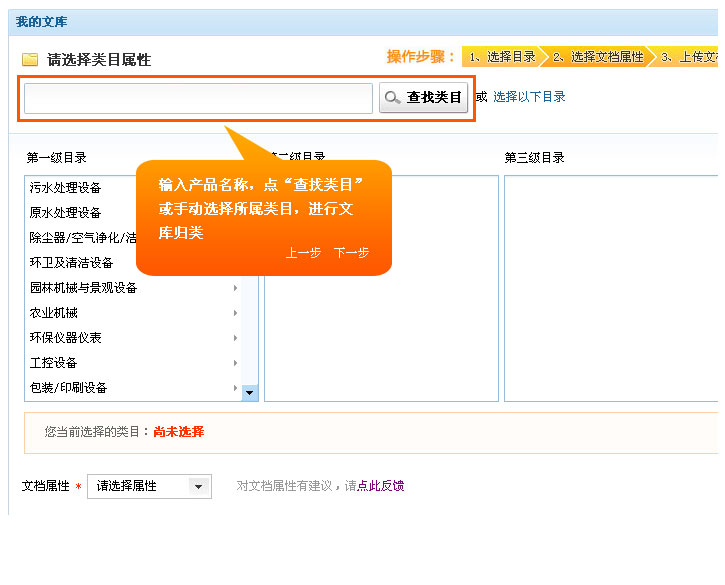Expand the 农业机械 submenu arrow
The width and height of the screenshot is (725, 585).
click(236, 313)
